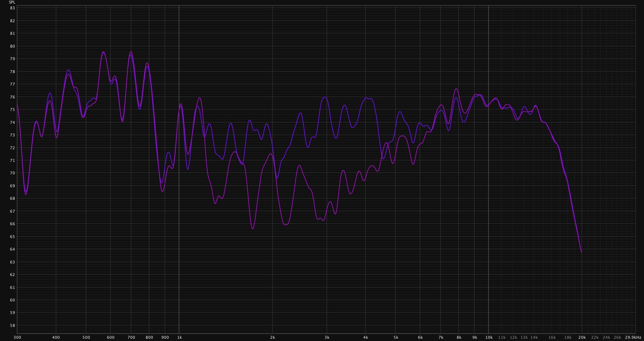Viewport: 644px width, 341px height.
Task: Click the 5k frequency label
Action: 396,337
